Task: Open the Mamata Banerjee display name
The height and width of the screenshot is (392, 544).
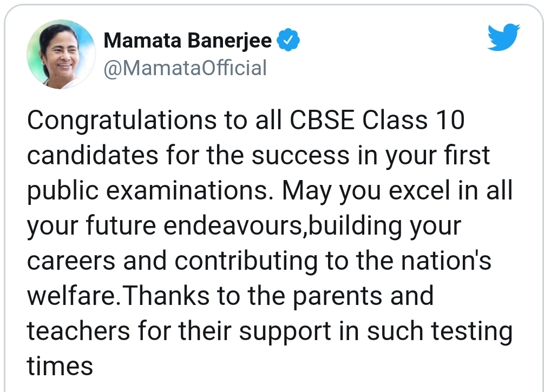Action: pyautogui.click(x=187, y=40)
